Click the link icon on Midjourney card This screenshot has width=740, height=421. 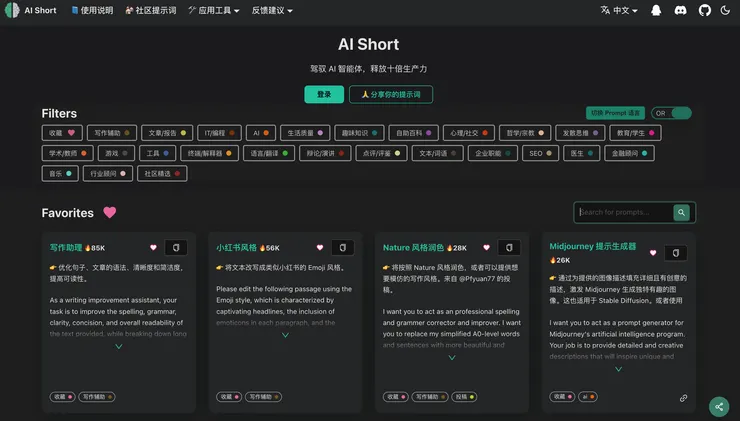[683, 398]
